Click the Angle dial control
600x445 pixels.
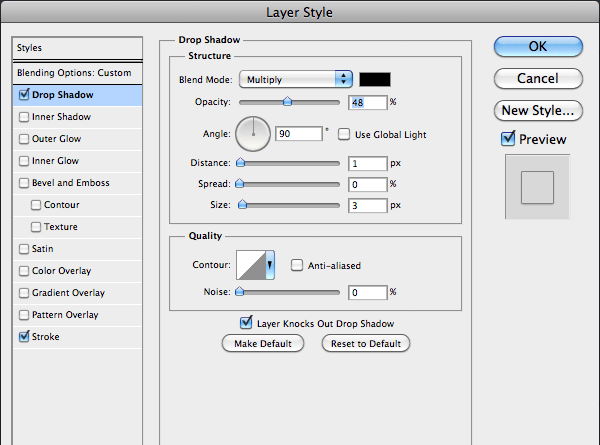(x=253, y=134)
